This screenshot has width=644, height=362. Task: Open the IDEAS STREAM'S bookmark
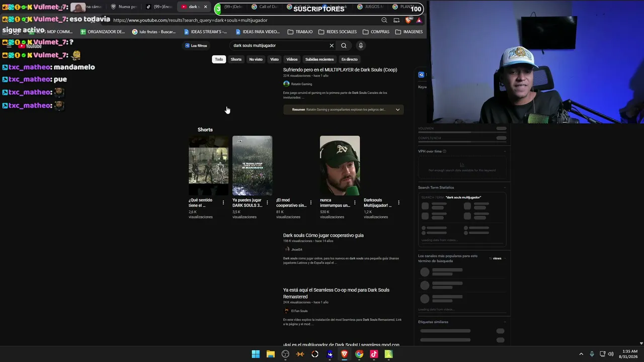pyautogui.click(x=205, y=32)
